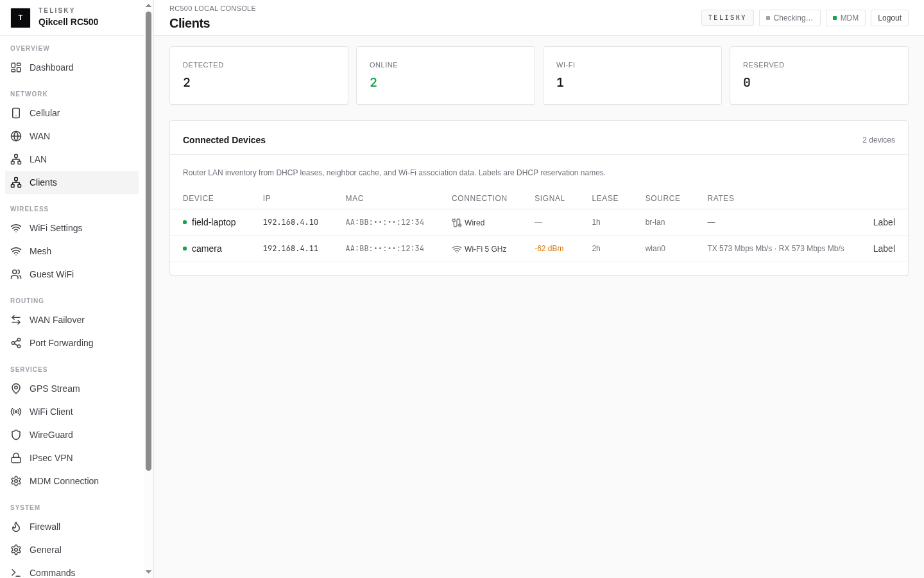Click the LAN network icon
This screenshot has width=924, height=578.
click(x=16, y=159)
